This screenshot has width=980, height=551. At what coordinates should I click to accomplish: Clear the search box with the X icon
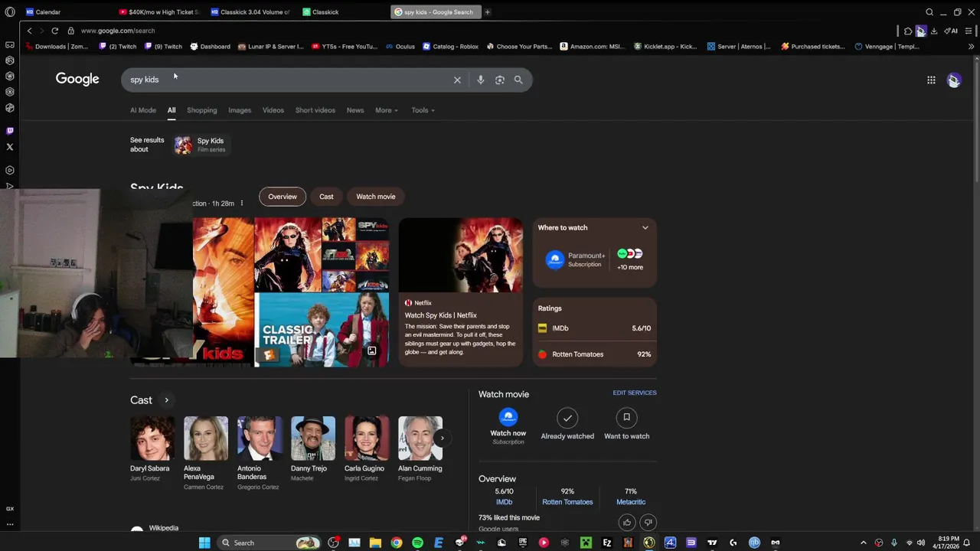457,80
